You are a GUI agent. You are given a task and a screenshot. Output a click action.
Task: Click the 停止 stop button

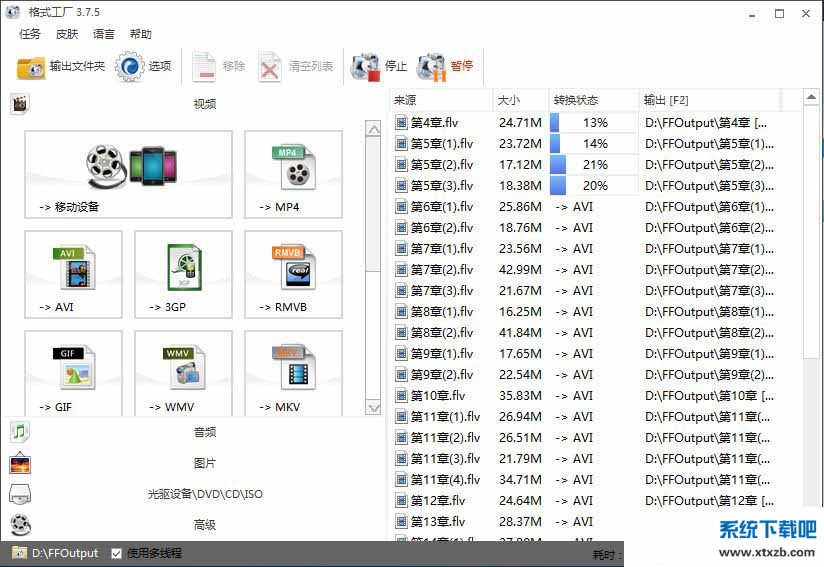pyautogui.click(x=379, y=67)
